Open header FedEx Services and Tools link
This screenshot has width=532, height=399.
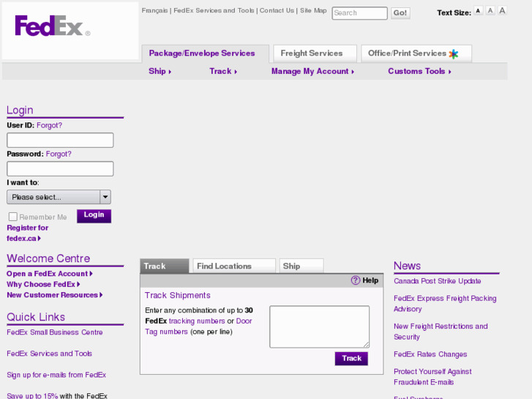214,10
